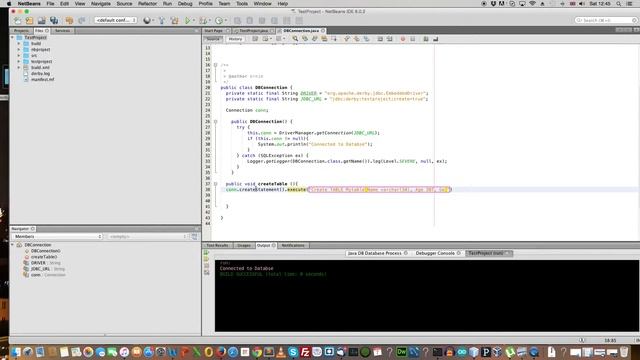Open the Spotlight search icon in menu bar

click(619, 4)
